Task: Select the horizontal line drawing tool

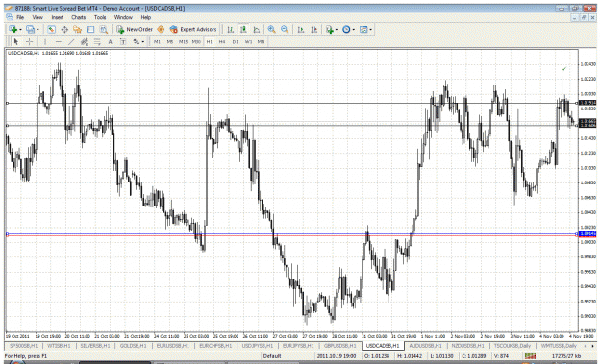Action: click(x=59, y=41)
